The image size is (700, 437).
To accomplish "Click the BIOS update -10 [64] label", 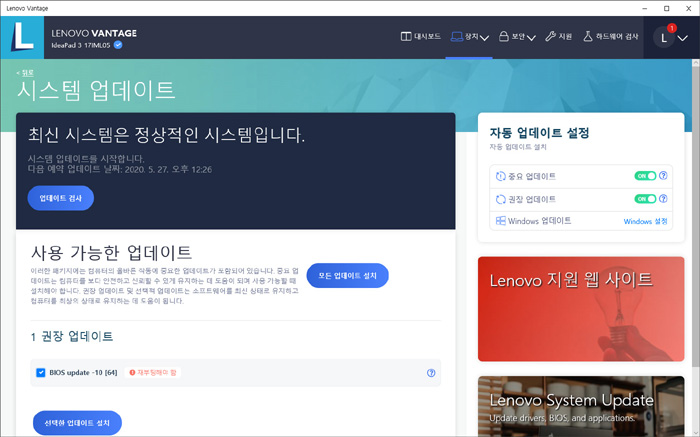I will 83,372.
